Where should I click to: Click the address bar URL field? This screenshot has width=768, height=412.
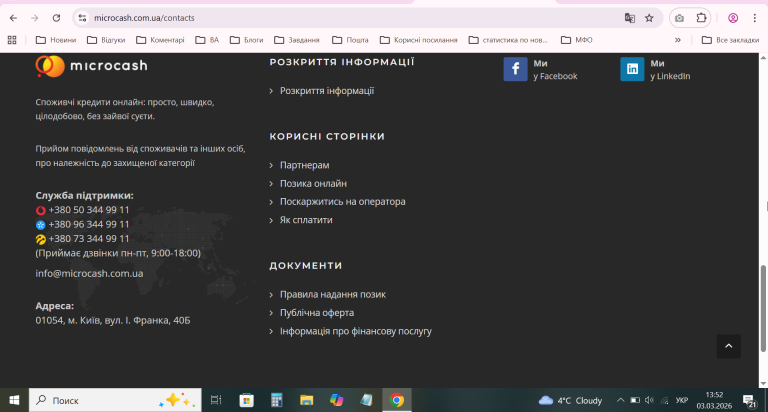[353, 18]
